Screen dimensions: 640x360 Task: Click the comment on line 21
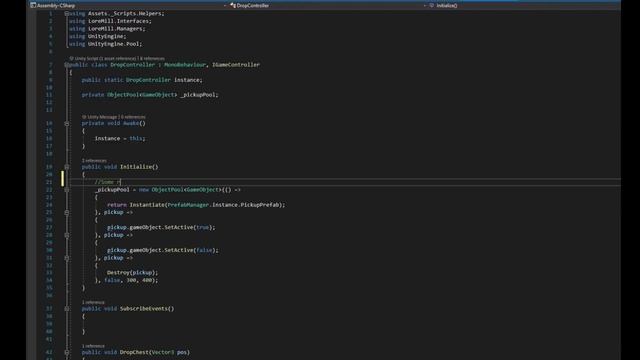tap(108, 182)
